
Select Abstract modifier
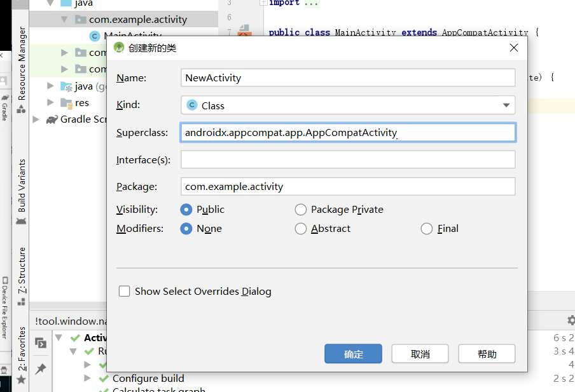(x=300, y=229)
